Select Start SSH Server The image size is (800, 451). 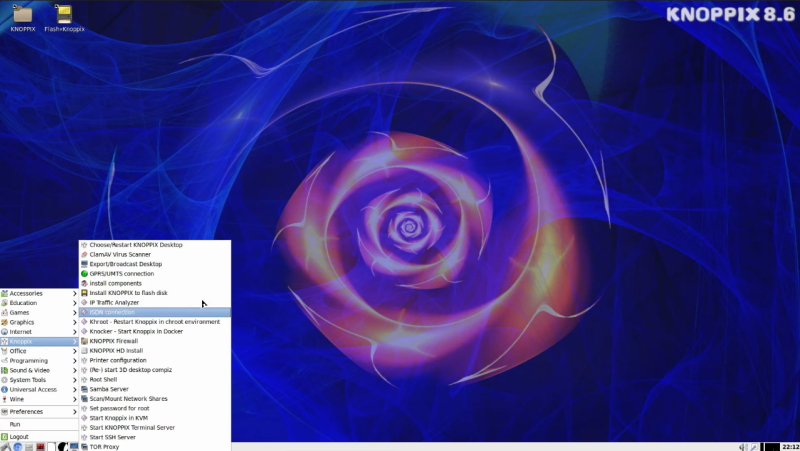(155, 437)
